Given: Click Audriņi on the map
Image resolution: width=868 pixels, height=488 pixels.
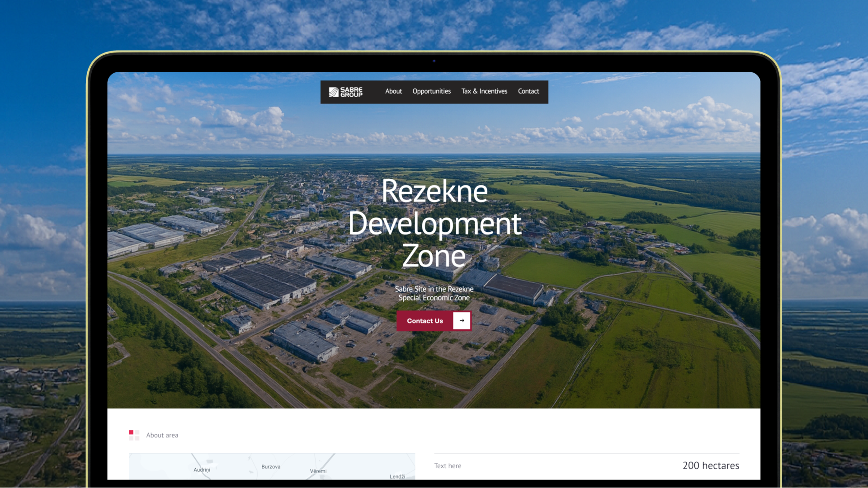Looking at the screenshot, I should [202, 470].
